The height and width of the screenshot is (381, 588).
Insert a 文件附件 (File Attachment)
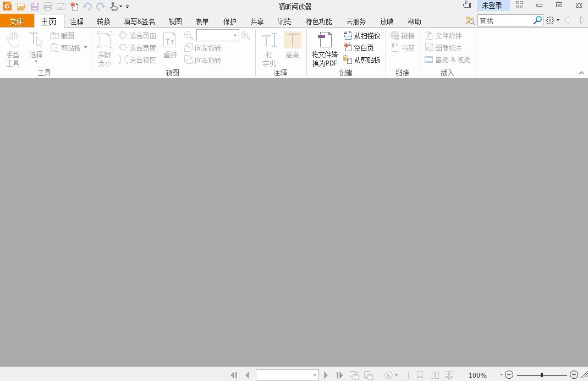pyautogui.click(x=442, y=35)
